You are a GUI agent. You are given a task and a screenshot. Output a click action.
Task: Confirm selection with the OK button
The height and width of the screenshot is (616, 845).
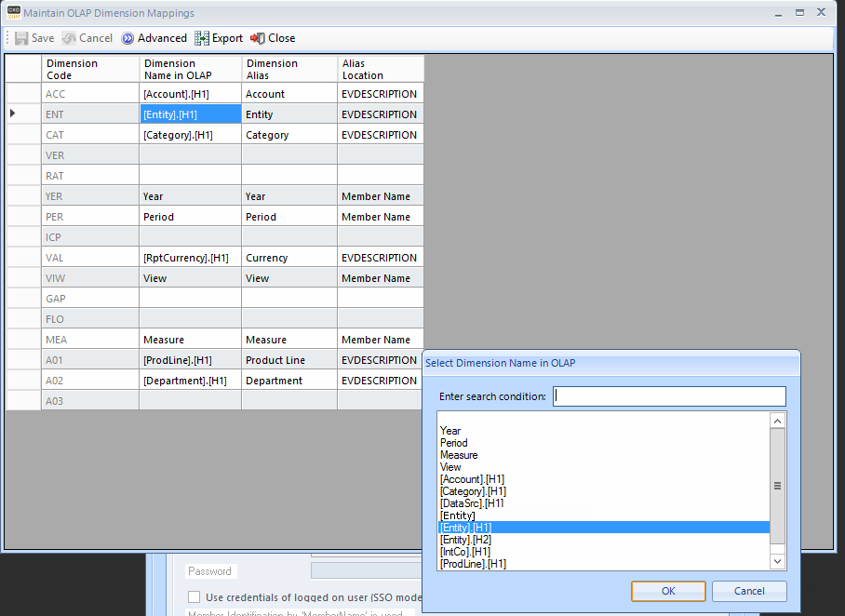[x=668, y=591]
